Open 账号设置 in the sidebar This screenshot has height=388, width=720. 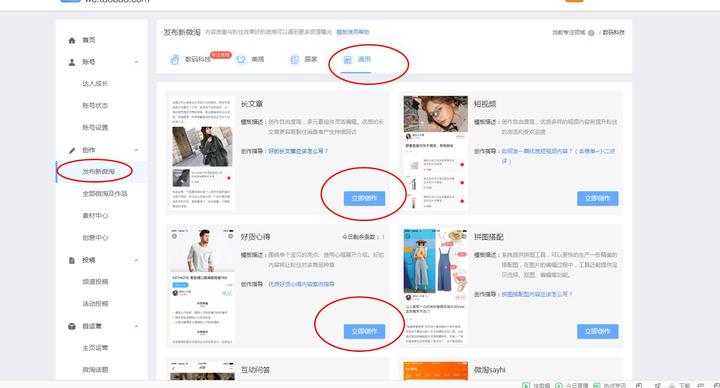coord(95,128)
